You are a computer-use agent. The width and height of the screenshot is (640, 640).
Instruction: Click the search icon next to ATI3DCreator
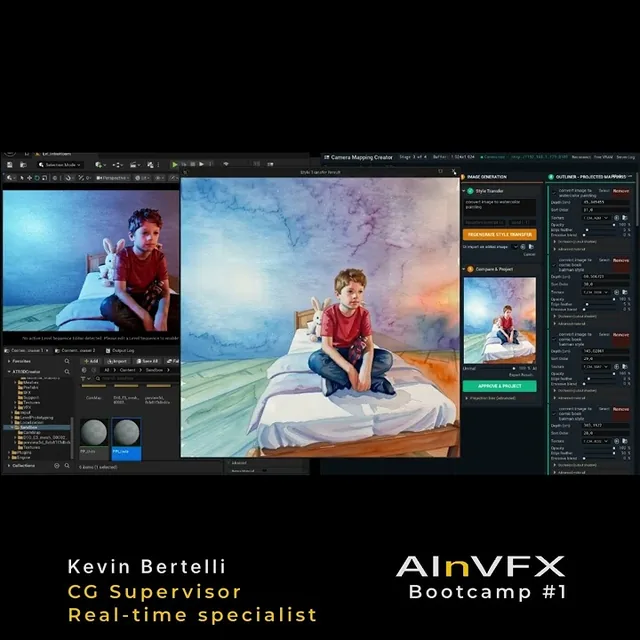click(67, 372)
